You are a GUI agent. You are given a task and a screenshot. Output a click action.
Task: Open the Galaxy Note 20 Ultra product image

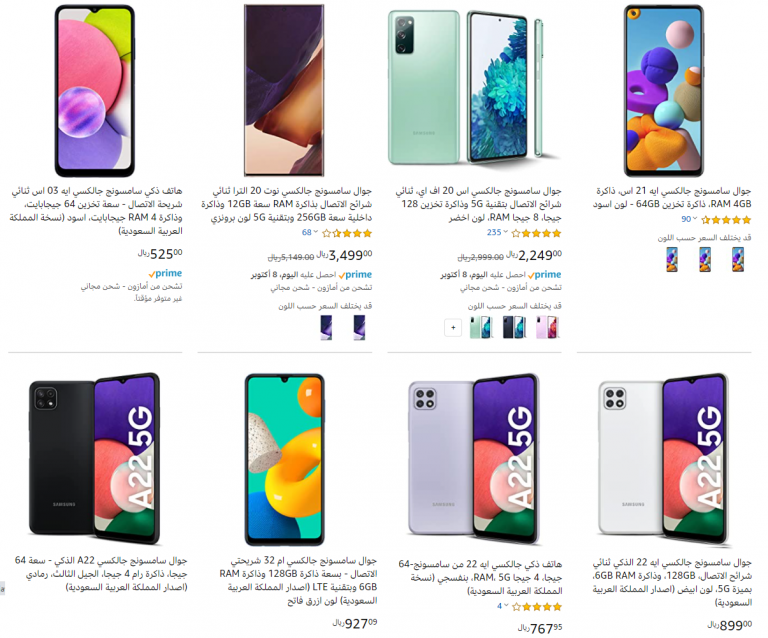(x=284, y=90)
